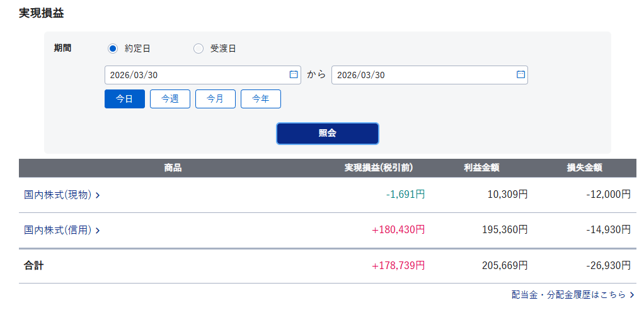Click the 利益金額 column header

point(481,168)
